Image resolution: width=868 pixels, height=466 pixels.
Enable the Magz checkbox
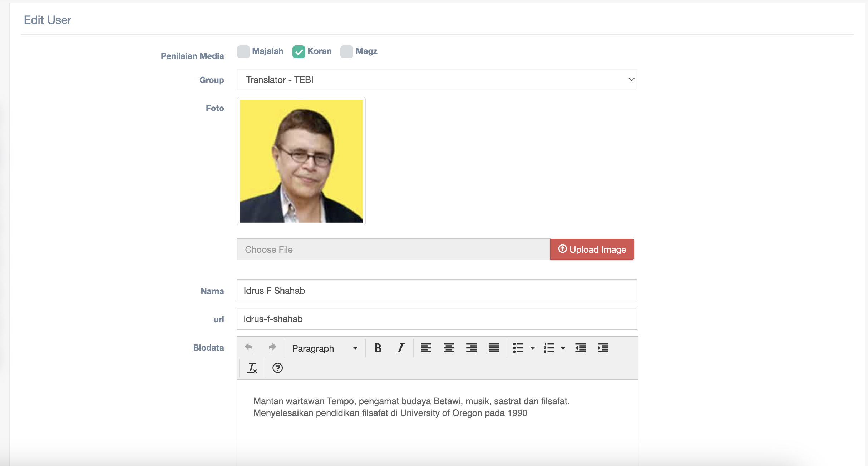click(x=347, y=52)
